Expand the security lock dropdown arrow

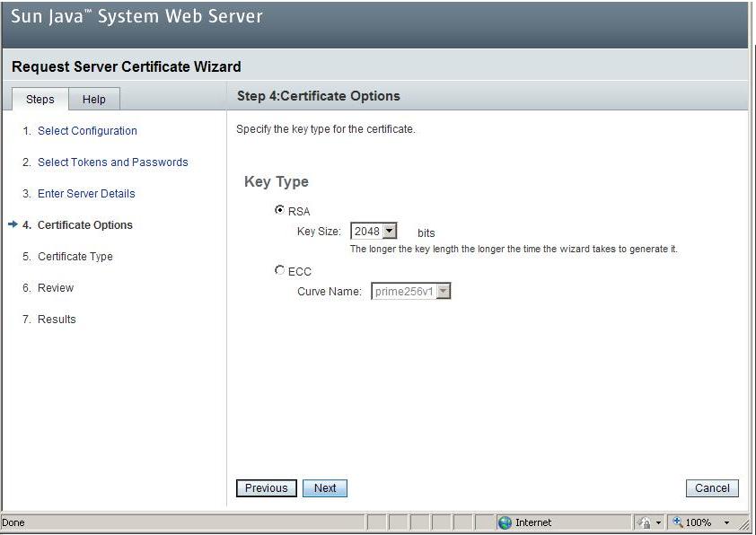point(658,522)
